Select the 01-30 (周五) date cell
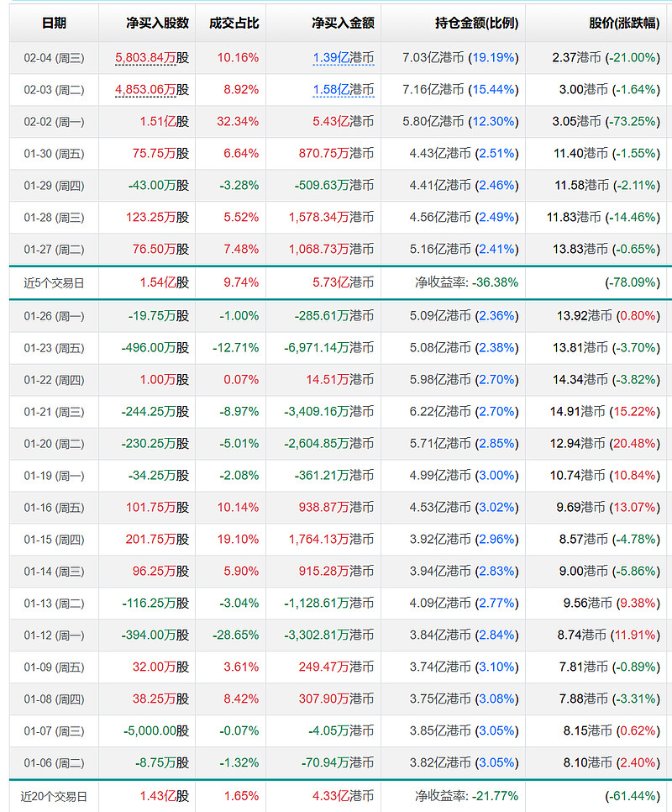 point(54,154)
